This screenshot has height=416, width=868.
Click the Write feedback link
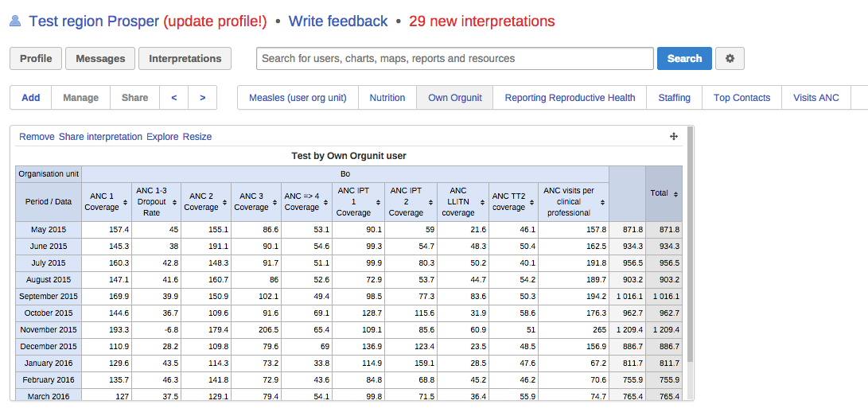point(338,21)
